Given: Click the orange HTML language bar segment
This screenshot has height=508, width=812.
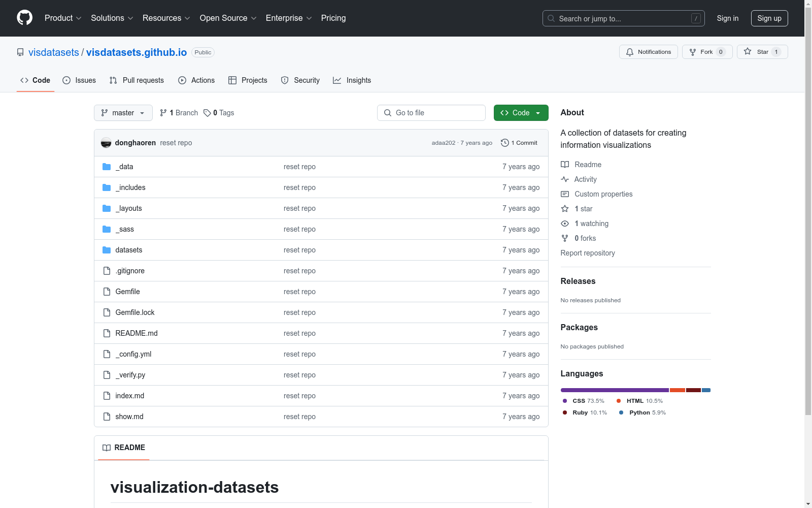Looking at the screenshot, I should coord(678,390).
